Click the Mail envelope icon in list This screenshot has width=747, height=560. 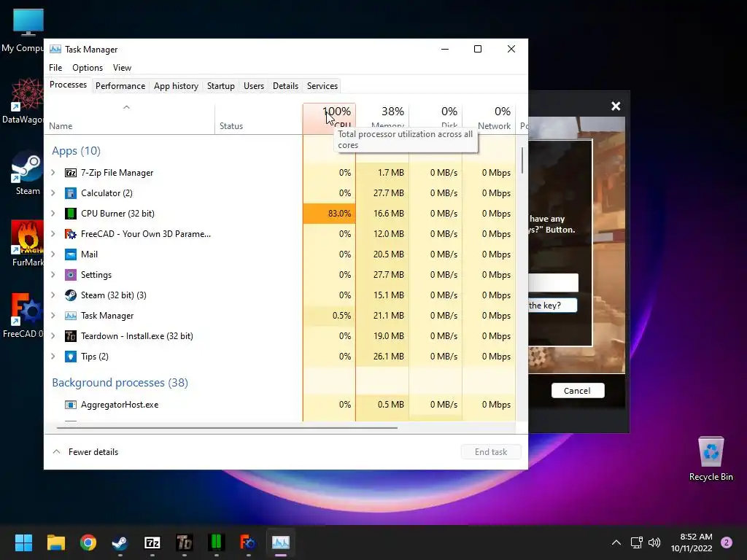pos(71,254)
